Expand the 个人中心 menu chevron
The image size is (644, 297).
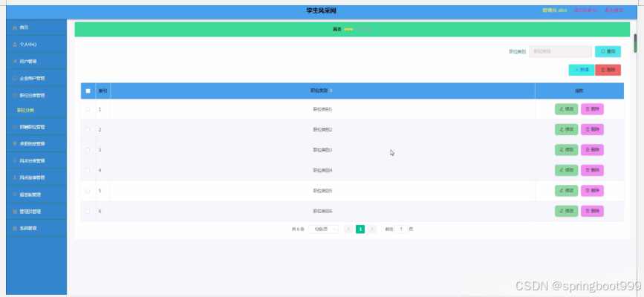tap(59, 45)
